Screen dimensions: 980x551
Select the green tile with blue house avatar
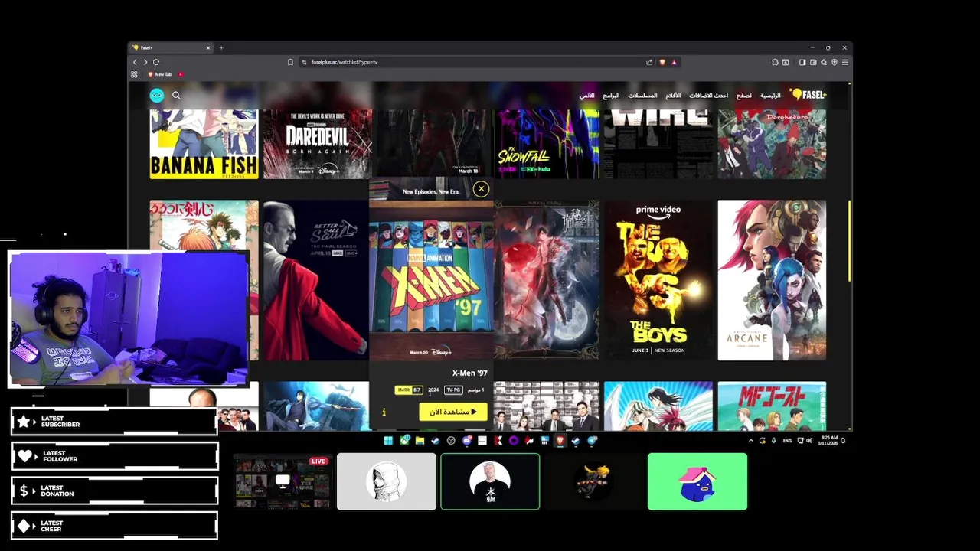click(x=697, y=481)
